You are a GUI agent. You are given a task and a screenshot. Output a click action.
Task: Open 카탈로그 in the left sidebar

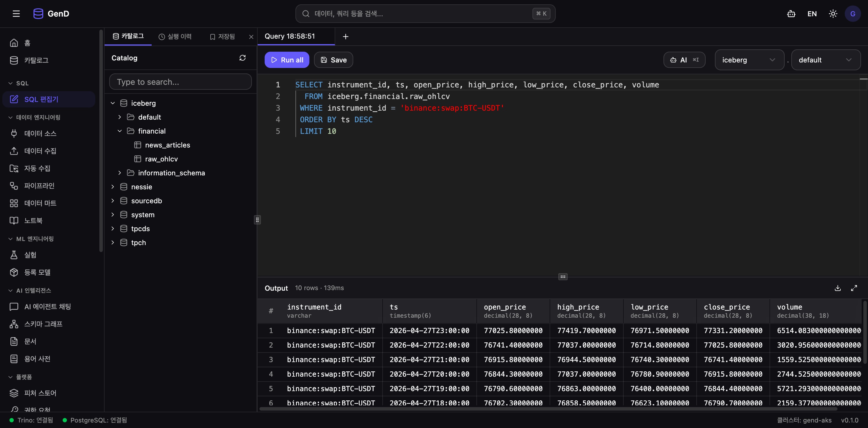pyautogui.click(x=49, y=60)
